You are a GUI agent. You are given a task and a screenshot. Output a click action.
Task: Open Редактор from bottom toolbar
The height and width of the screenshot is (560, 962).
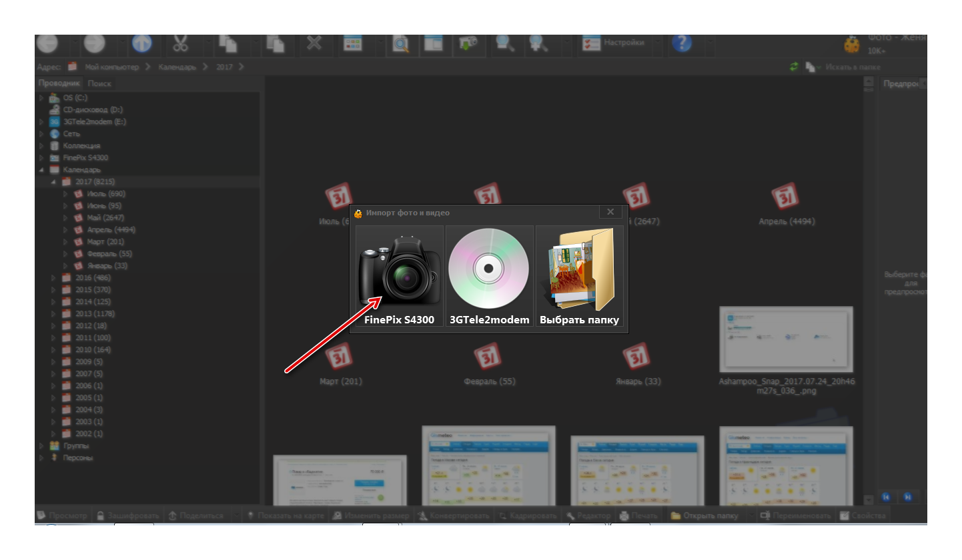coord(588,516)
